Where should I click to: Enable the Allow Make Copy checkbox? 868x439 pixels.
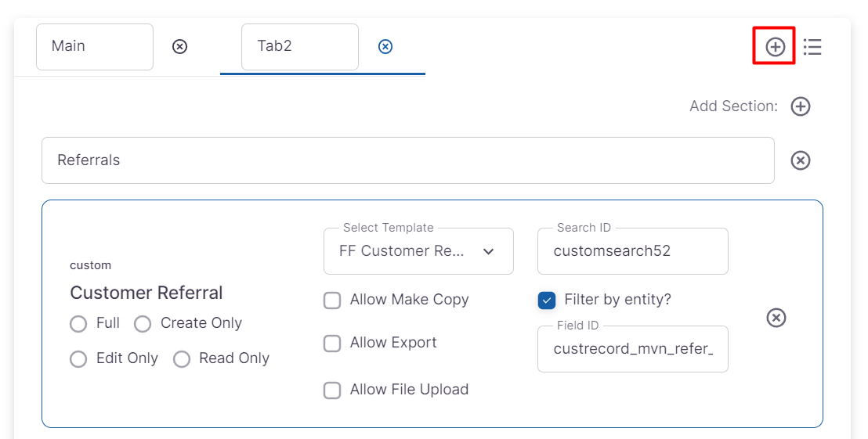click(x=332, y=300)
